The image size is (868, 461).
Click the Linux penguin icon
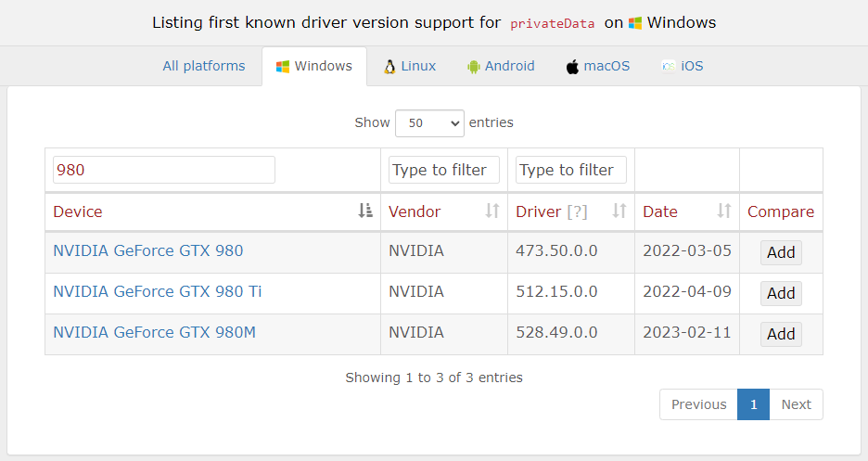click(x=389, y=67)
